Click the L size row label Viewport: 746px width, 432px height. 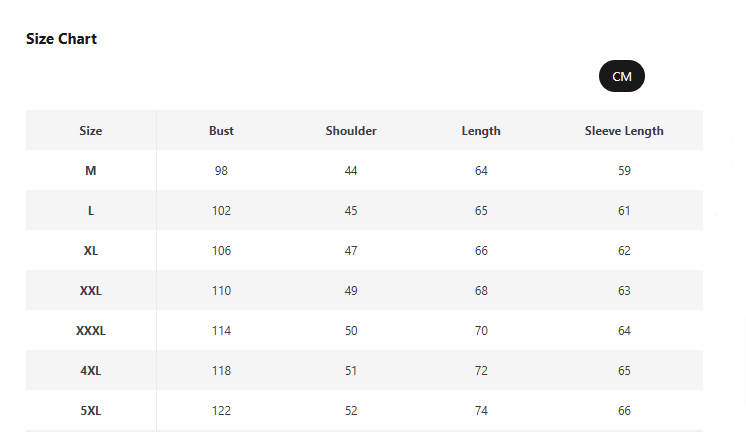[x=91, y=211]
